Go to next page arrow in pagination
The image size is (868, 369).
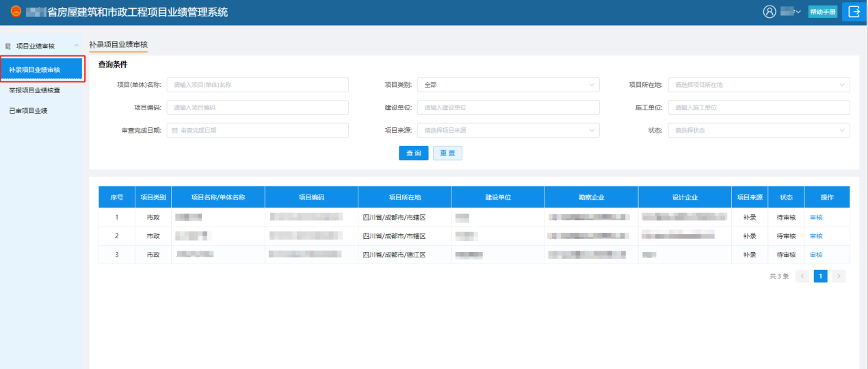coord(839,276)
